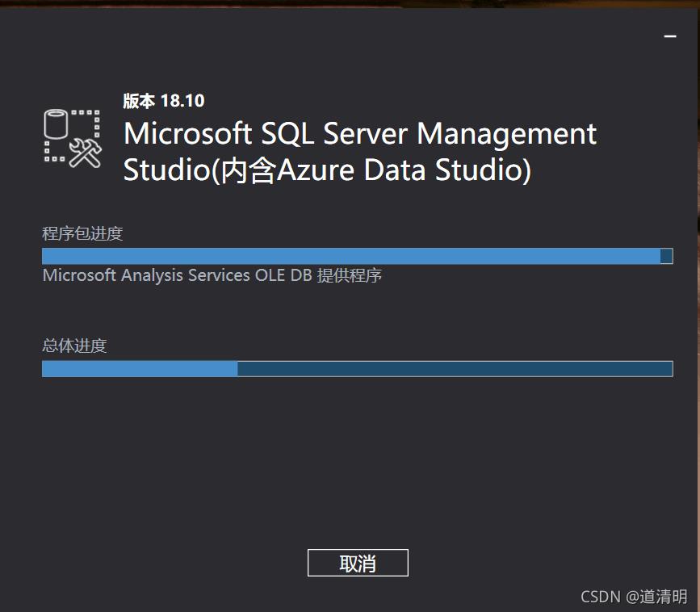Click the Microsoft Analysis Services OLE DB status text
The image size is (700, 612).
pos(178,275)
